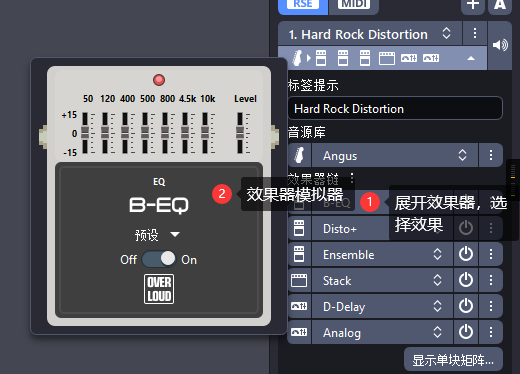Click the rack icon of the Analog row
Viewport: 520px width, 374px height.
click(299, 332)
